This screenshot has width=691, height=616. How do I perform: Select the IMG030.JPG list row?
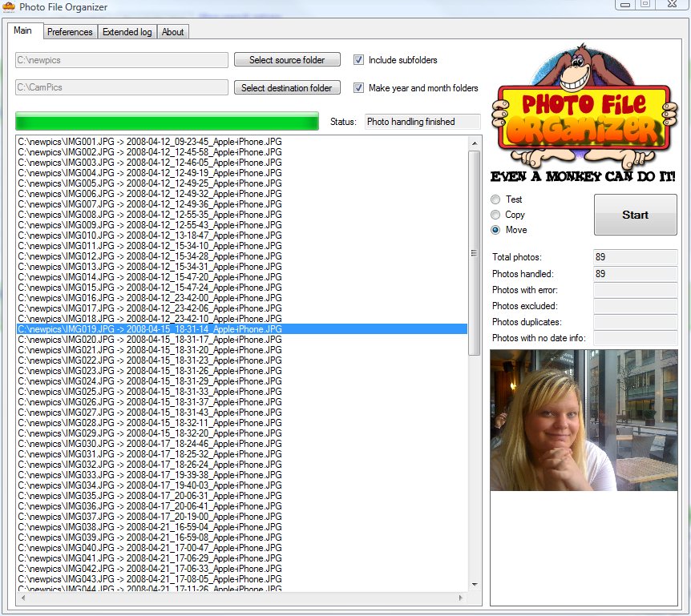click(x=242, y=444)
